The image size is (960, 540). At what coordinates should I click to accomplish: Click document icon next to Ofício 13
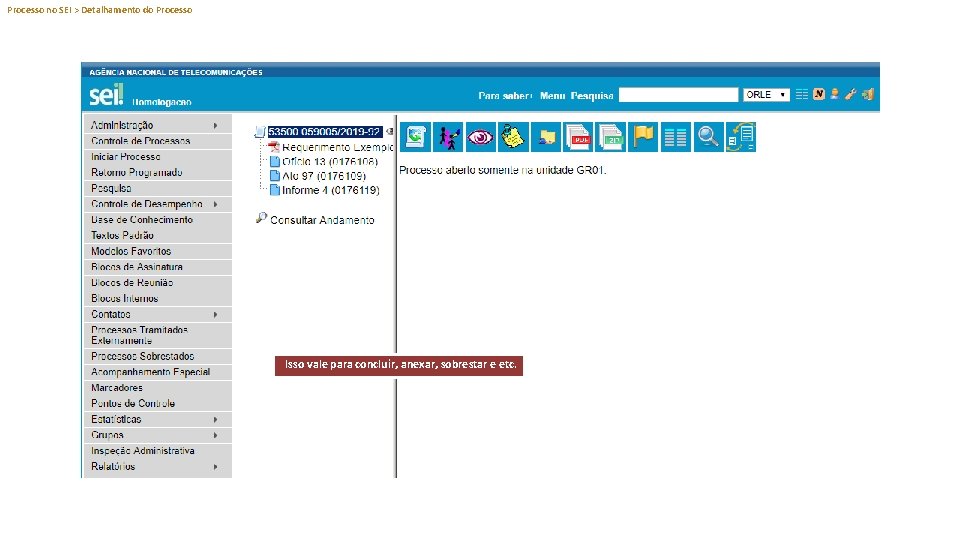[275, 162]
